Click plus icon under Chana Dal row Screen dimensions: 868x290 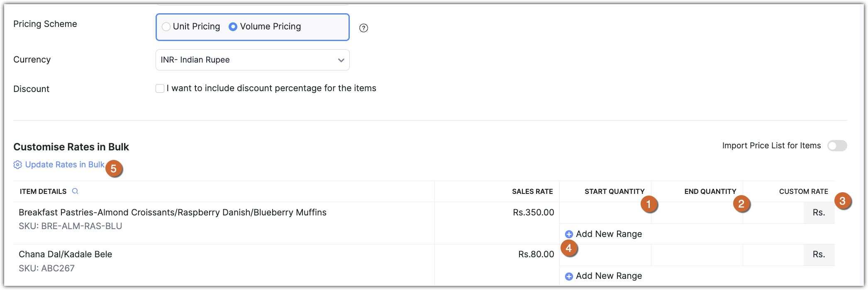point(569,276)
